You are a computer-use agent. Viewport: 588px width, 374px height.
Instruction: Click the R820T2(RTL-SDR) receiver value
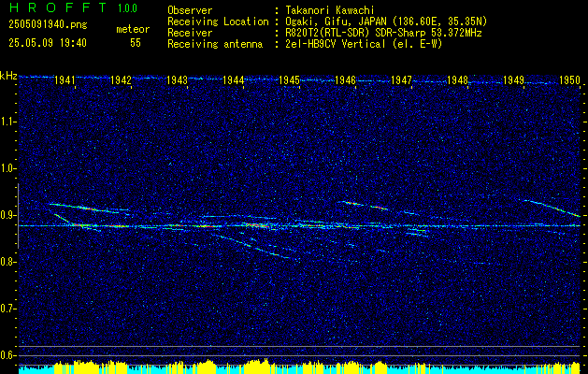tap(383, 33)
